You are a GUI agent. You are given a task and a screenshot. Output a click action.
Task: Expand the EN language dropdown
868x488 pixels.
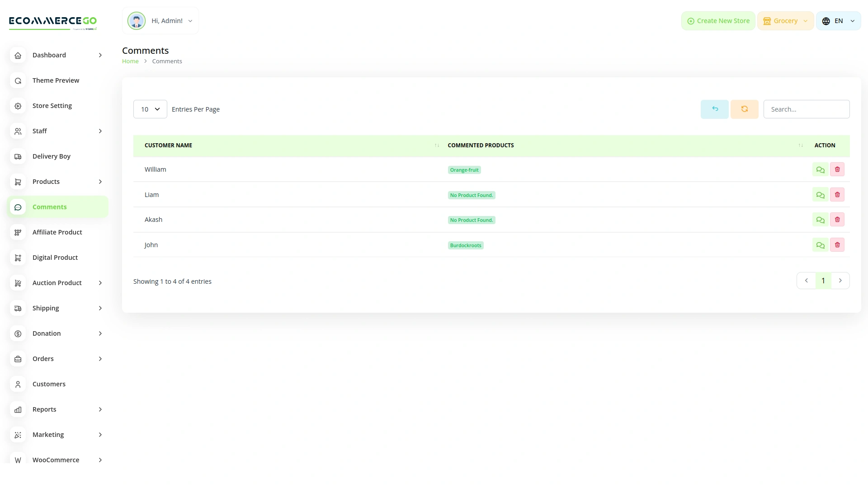click(839, 21)
